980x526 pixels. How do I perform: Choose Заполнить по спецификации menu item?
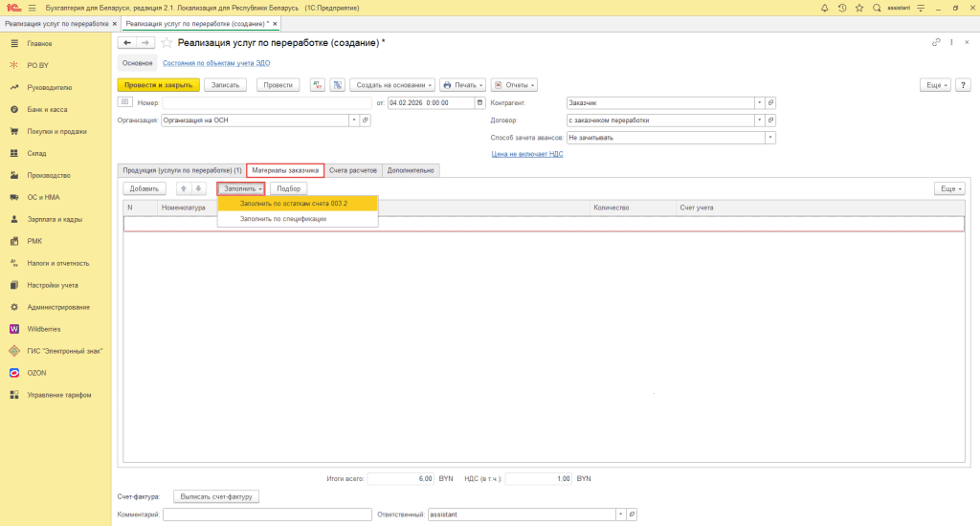283,219
